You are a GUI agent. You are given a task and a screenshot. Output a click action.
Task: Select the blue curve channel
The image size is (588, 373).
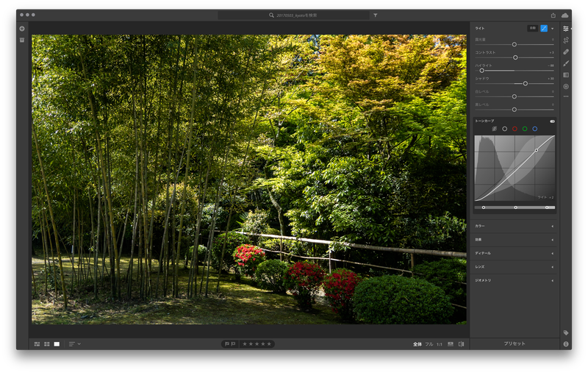tap(535, 129)
